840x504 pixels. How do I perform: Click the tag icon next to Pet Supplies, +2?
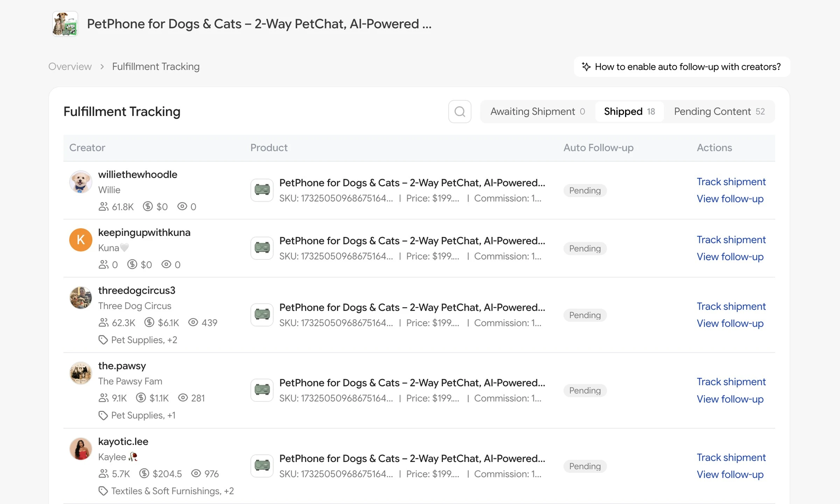(103, 340)
